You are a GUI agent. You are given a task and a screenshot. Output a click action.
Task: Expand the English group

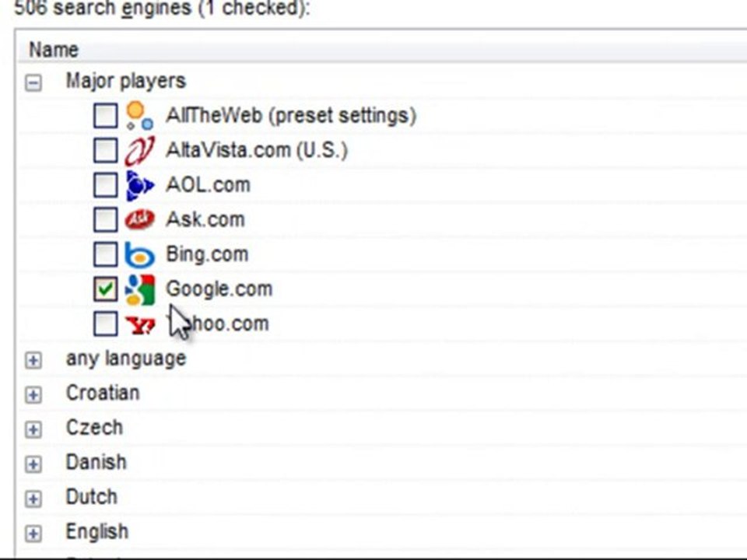[x=33, y=534]
